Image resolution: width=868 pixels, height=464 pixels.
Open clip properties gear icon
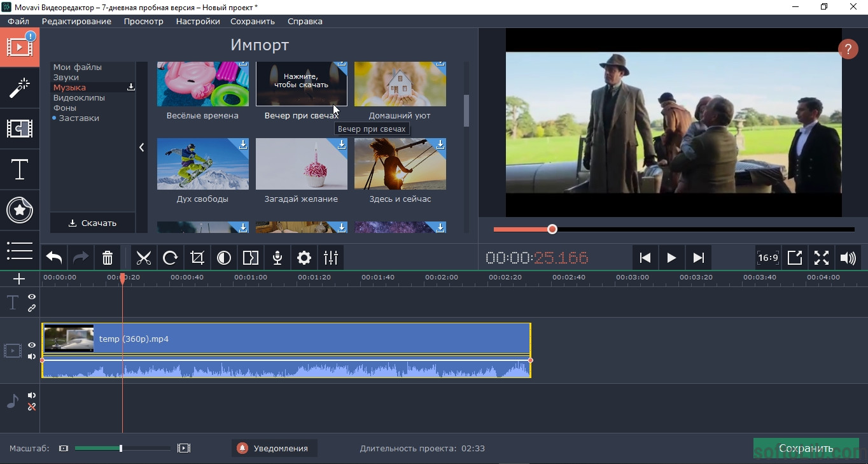(x=304, y=258)
